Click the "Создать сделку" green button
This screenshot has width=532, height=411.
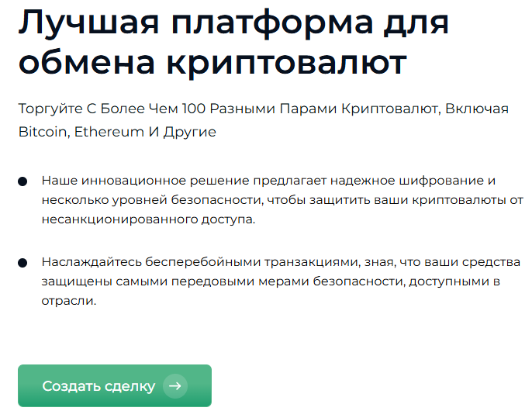[115, 385]
